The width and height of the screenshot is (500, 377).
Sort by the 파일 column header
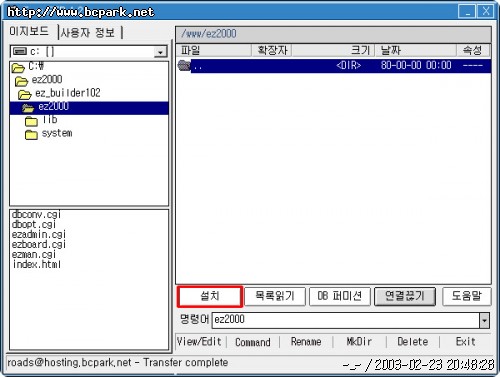pos(214,50)
